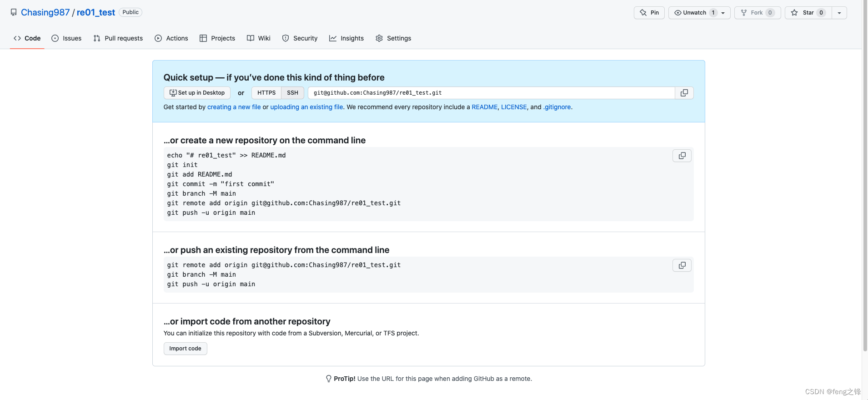Go to the Issues tab

pos(66,38)
